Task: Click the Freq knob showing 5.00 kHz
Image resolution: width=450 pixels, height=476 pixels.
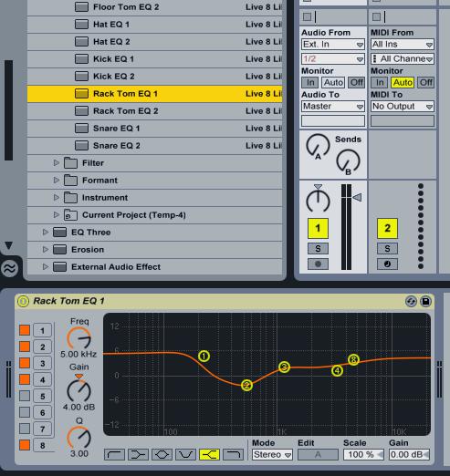Action: (78, 338)
